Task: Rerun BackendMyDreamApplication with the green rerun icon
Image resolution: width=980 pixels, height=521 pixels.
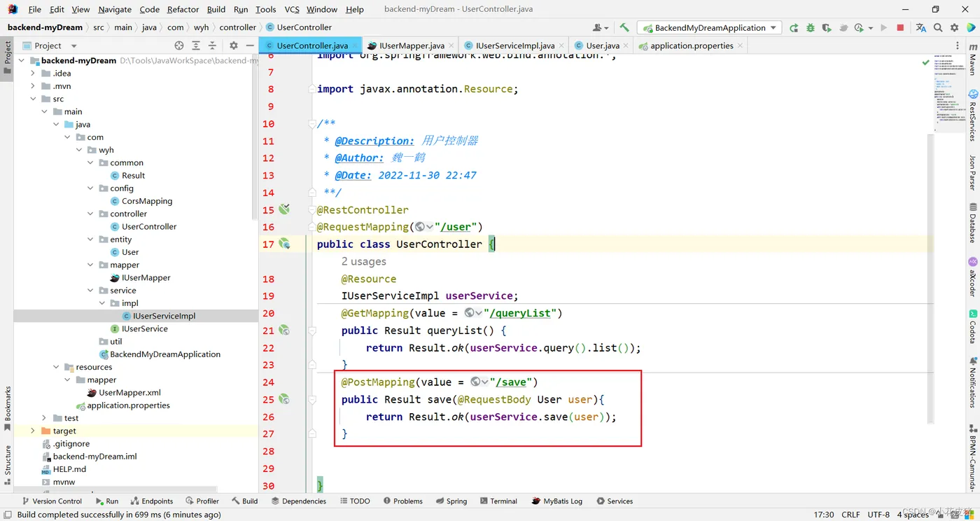Action: 794,27
